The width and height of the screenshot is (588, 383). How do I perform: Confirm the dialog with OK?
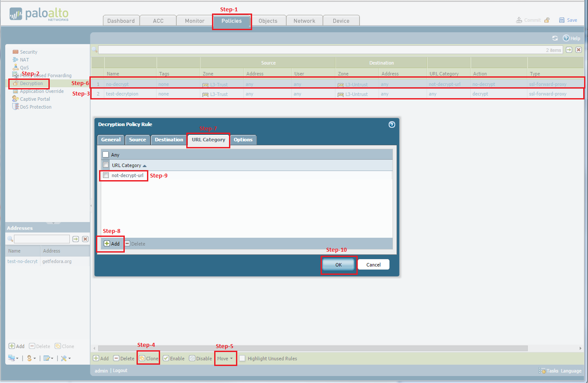(x=339, y=265)
